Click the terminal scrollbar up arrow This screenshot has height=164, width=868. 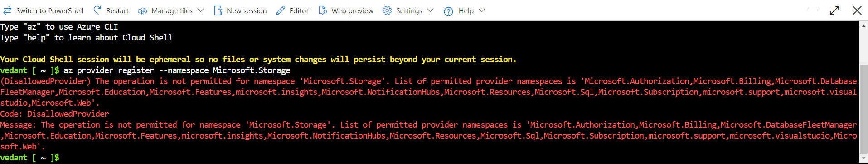(x=863, y=26)
